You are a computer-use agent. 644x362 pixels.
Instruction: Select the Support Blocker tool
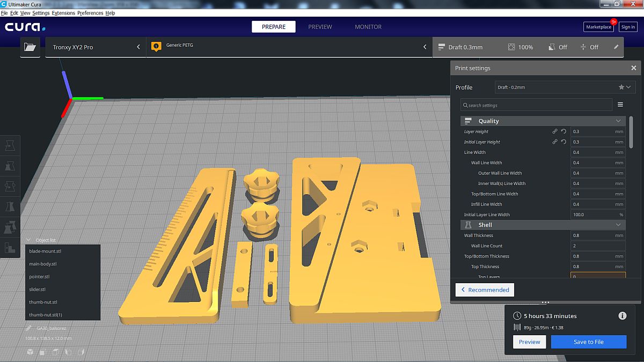point(10,248)
